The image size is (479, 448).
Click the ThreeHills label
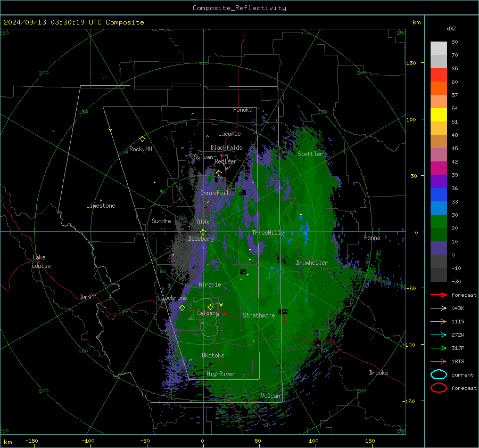[268, 233]
